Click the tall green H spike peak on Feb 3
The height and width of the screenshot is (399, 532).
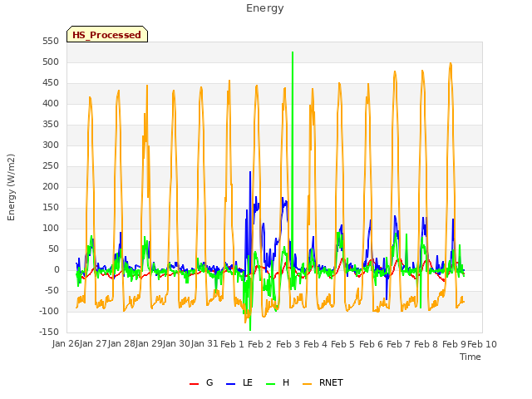tap(293, 52)
